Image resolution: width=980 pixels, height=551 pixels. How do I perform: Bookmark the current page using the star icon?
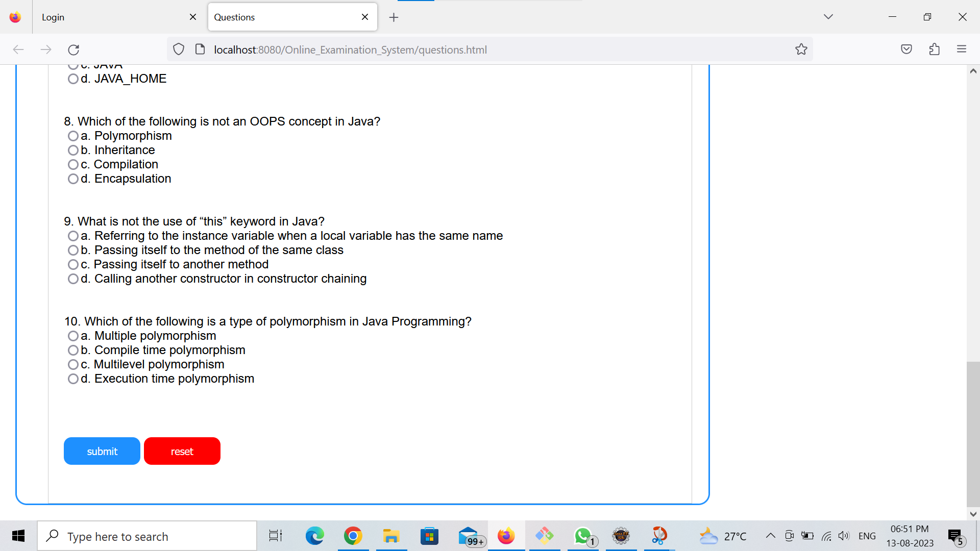click(801, 49)
